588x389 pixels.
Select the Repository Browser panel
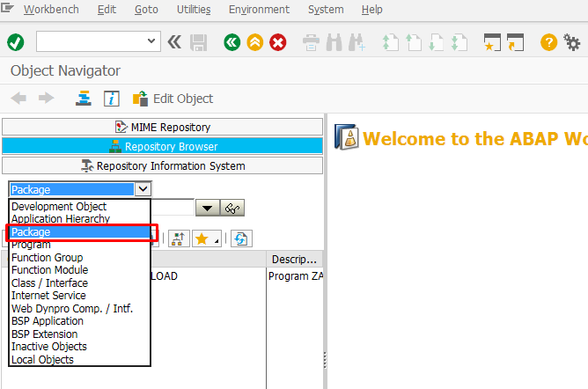[x=162, y=146]
